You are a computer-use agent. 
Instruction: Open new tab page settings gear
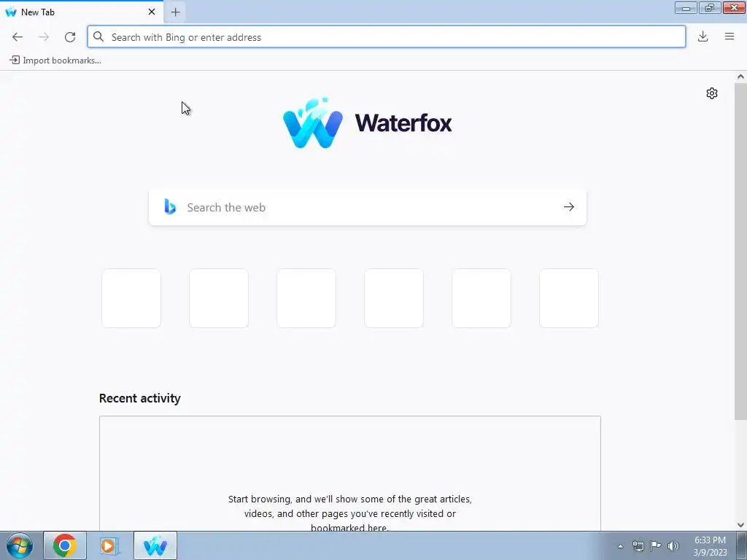coord(712,93)
